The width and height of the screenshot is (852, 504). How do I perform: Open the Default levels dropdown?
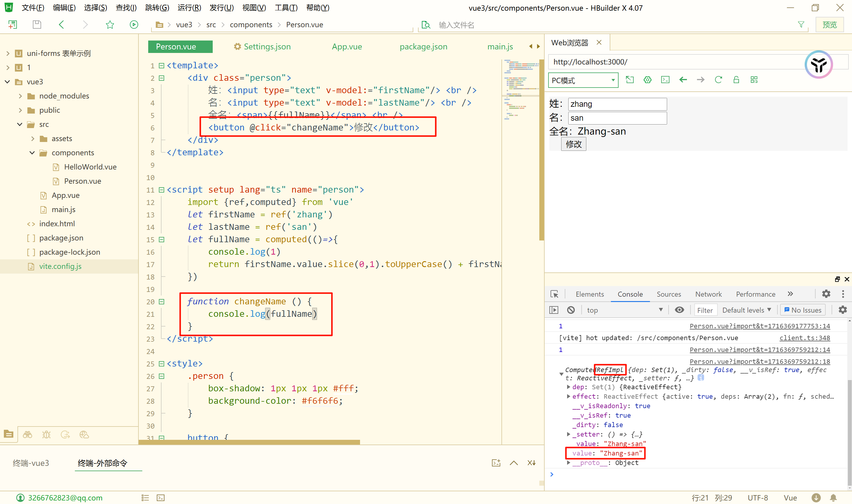[x=746, y=310]
